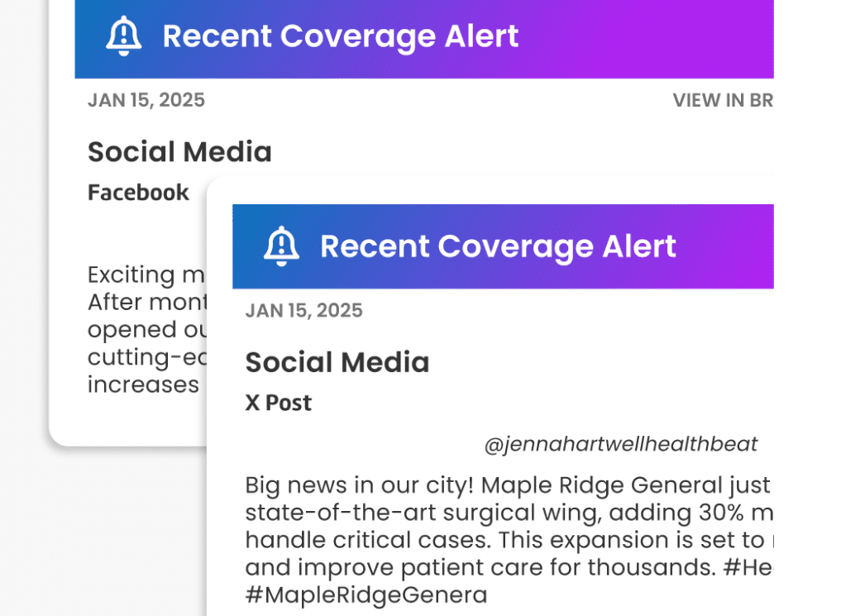The width and height of the screenshot is (841, 616).
Task: Click the Social Media heading above X Post
Action: coord(337,362)
